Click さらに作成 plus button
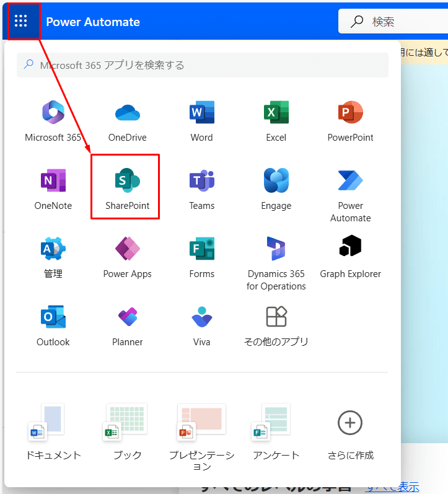This screenshot has height=494, width=448. pos(350,423)
